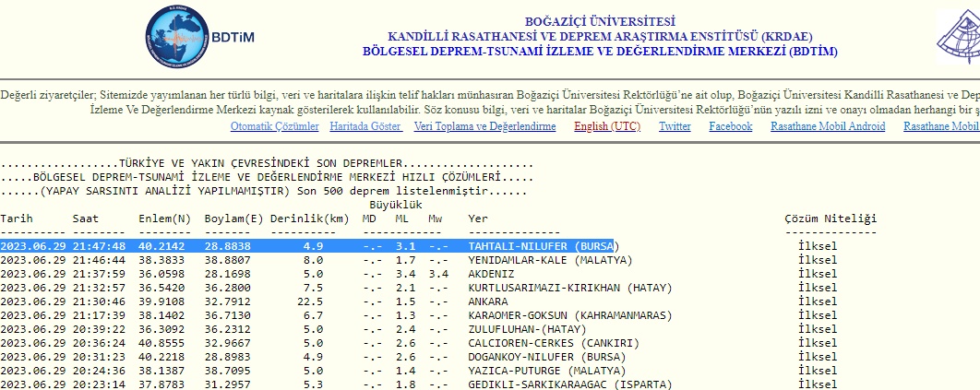This screenshot has width=980, height=390.
Task: Select the highlighted TAHTALI-NILUFER (BURSA) row
Action: click(x=540, y=247)
